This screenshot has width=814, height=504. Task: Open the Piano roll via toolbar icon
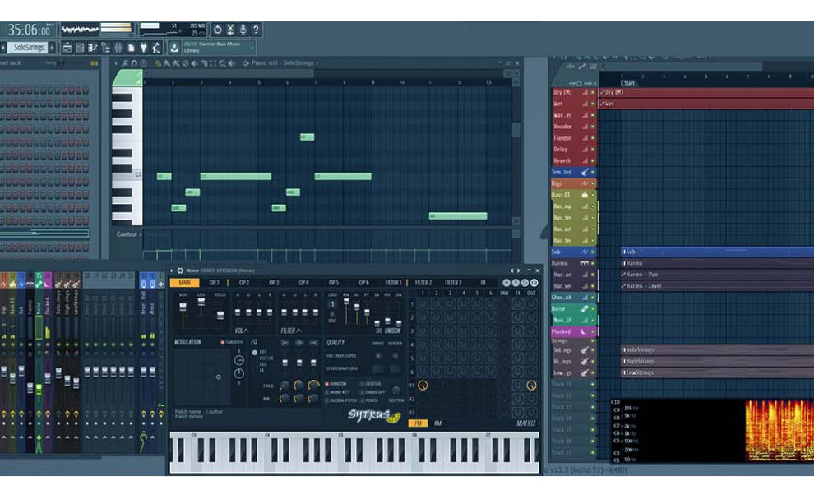92,47
